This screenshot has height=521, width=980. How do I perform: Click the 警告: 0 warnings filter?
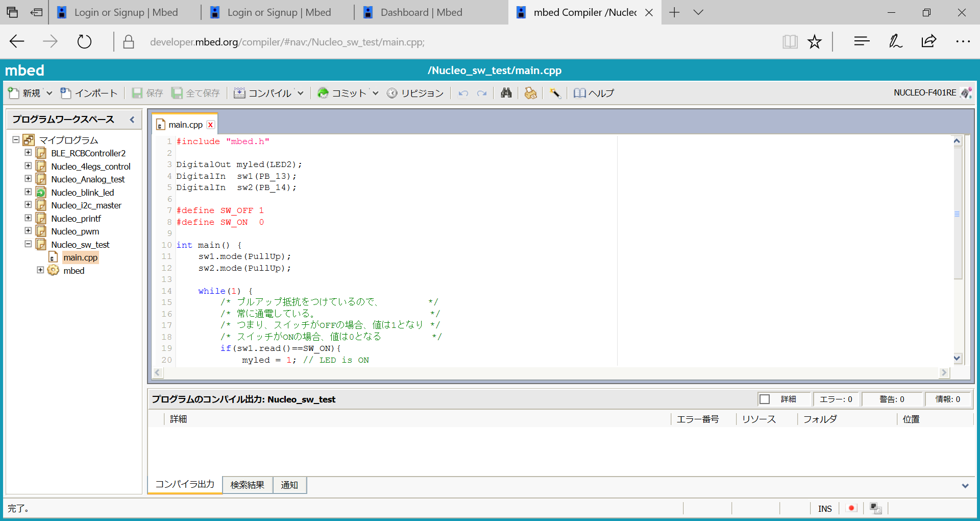click(x=892, y=399)
